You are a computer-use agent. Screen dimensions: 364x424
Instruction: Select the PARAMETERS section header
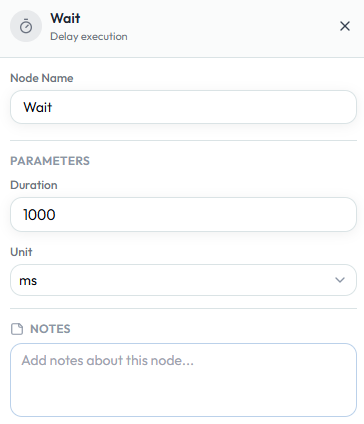coord(50,161)
